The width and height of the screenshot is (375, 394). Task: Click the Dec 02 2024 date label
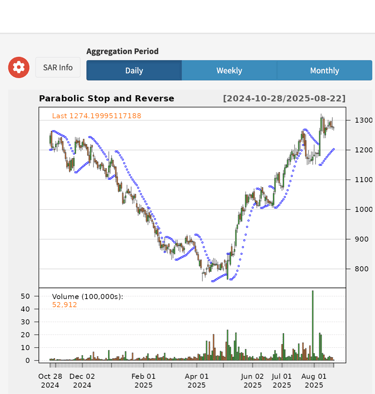(82, 381)
